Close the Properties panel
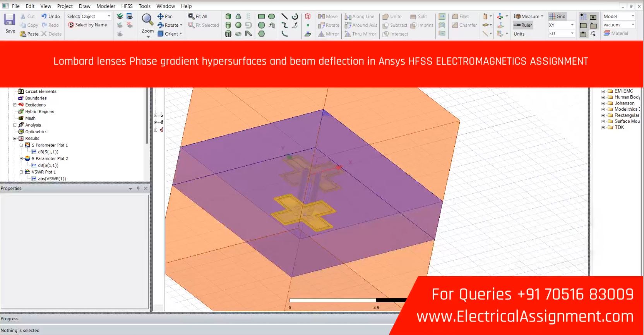This screenshot has width=644, height=335. pyautogui.click(x=146, y=188)
